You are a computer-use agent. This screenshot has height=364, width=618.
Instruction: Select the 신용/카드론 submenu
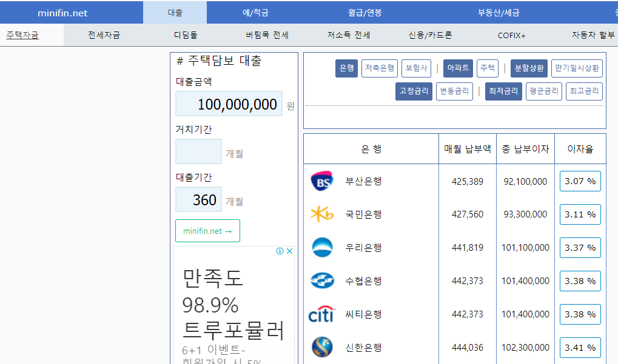(x=431, y=35)
